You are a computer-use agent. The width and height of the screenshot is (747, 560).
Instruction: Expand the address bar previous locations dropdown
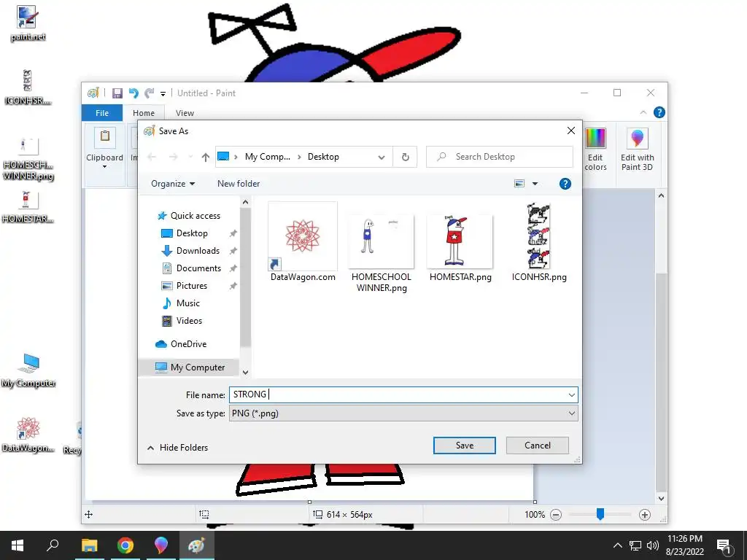click(381, 157)
